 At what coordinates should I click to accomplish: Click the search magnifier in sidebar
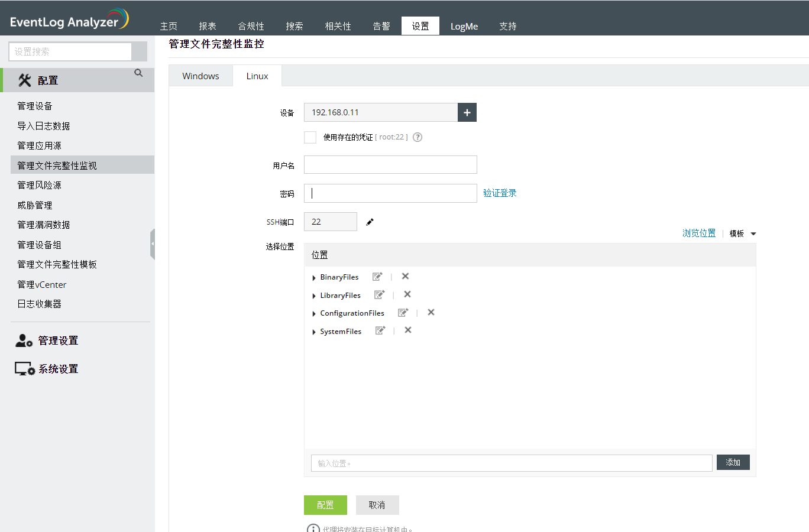138,73
